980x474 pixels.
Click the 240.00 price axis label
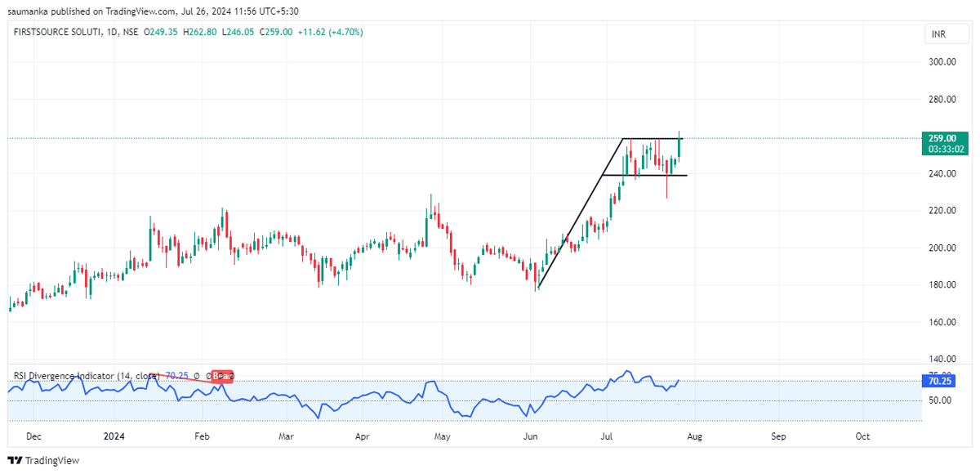pyautogui.click(x=942, y=174)
